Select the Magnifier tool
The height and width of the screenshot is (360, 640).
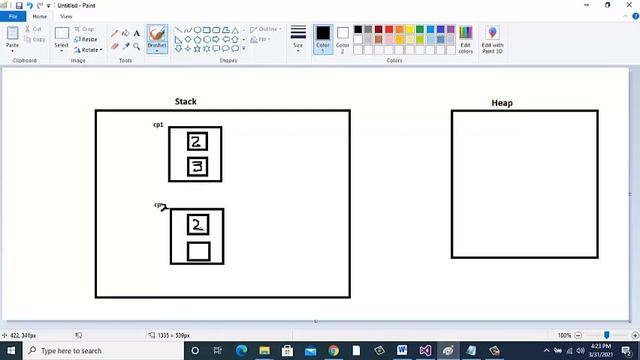click(x=137, y=46)
